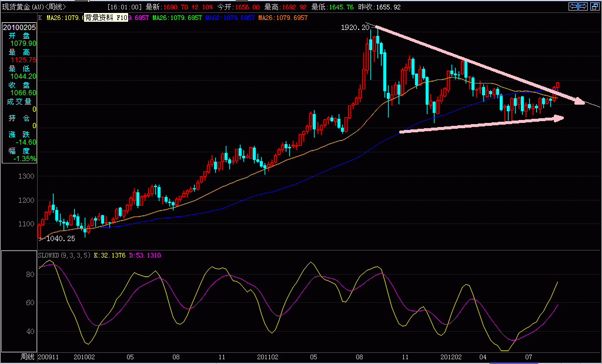This screenshot has width=602, height=364.
Task: Click the 80 level on KD axis
Action: (30, 275)
